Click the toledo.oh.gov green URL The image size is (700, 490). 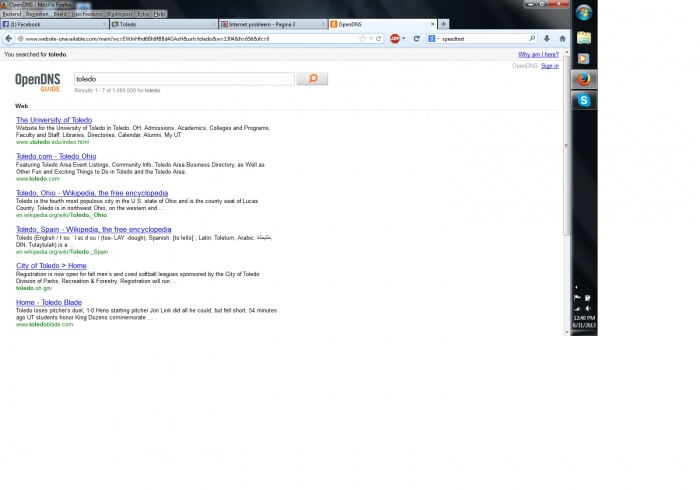point(33,288)
